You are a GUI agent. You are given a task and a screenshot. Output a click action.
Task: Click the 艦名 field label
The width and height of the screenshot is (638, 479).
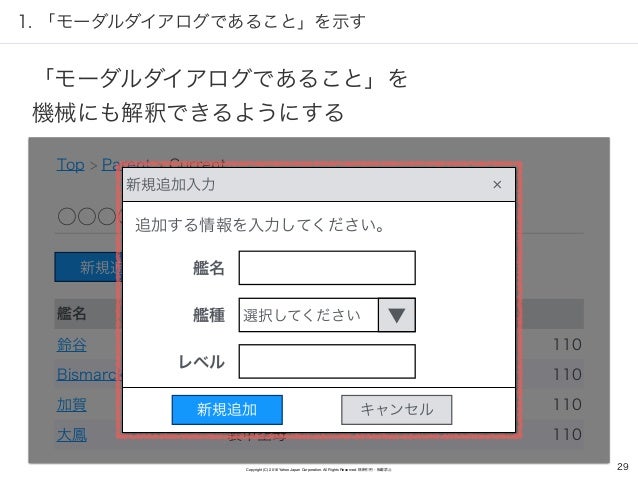(x=209, y=268)
